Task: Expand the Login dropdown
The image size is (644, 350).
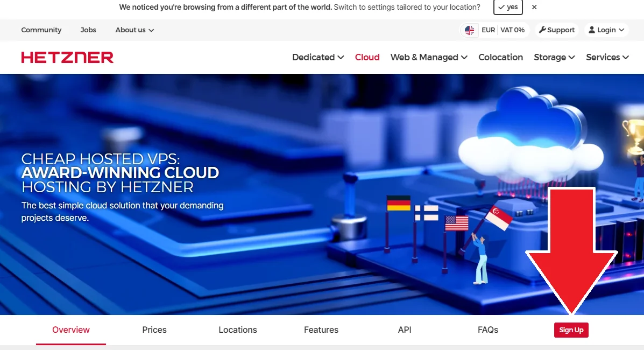Action: (x=606, y=30)
